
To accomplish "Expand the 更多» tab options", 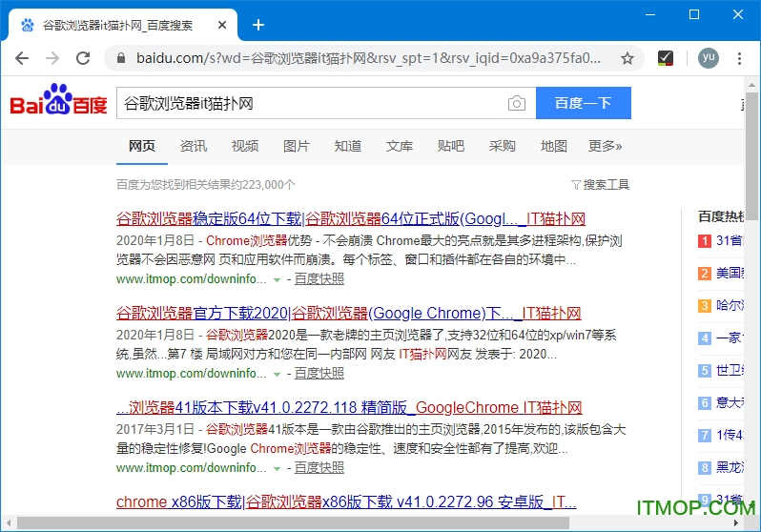I will 605,146.
